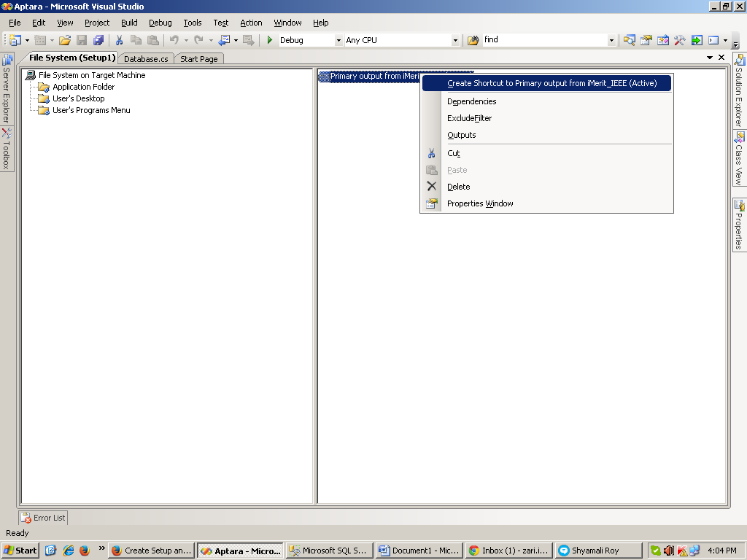The height and width of the screenshot is (560, 747).
Task: Open the Window menu
Action: 287,23
